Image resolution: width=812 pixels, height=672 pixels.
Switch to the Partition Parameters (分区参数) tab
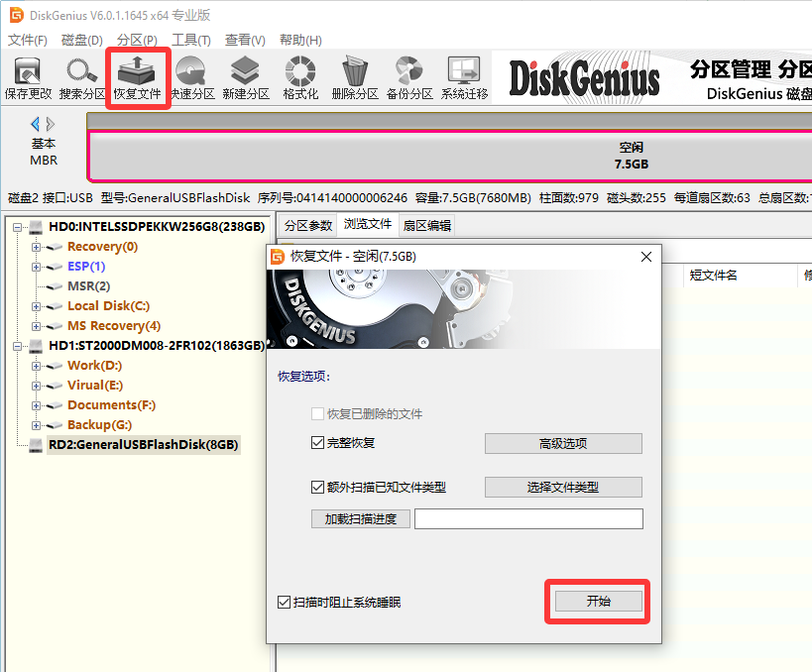click(x=308, y=226)
